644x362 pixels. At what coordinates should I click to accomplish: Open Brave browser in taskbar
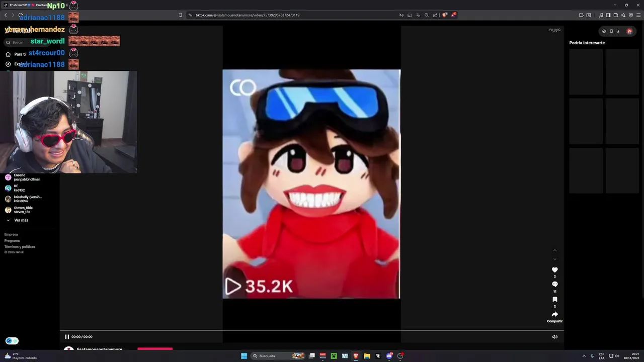[356, 356]
